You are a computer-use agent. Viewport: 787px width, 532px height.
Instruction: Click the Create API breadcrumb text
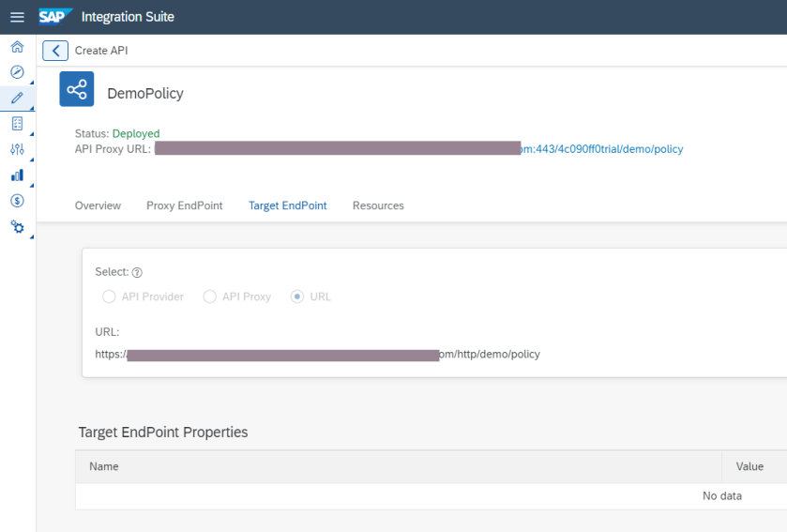pyautogui.click(x=101, y=51)
